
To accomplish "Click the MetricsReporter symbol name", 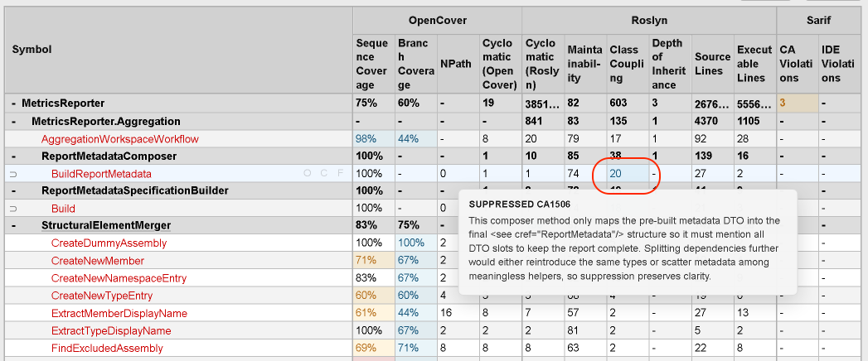I will pyautogui.click(x=63, y=103).
